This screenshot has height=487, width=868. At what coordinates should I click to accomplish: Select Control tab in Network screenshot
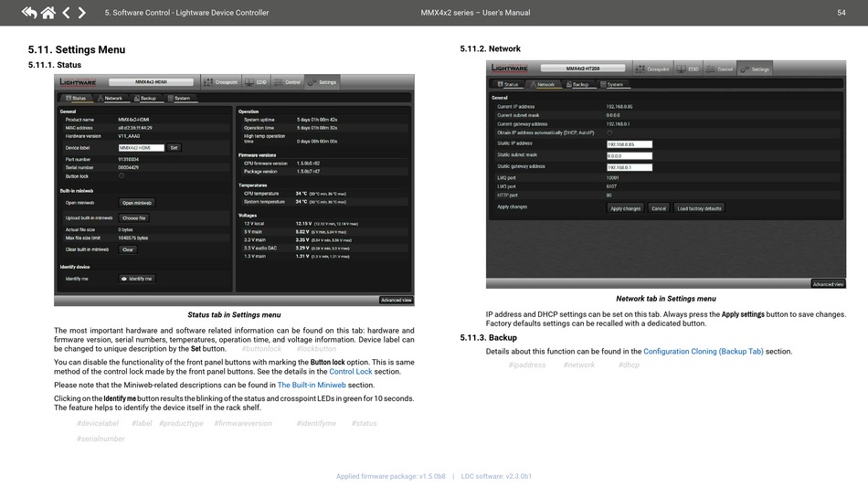(720, 69)
